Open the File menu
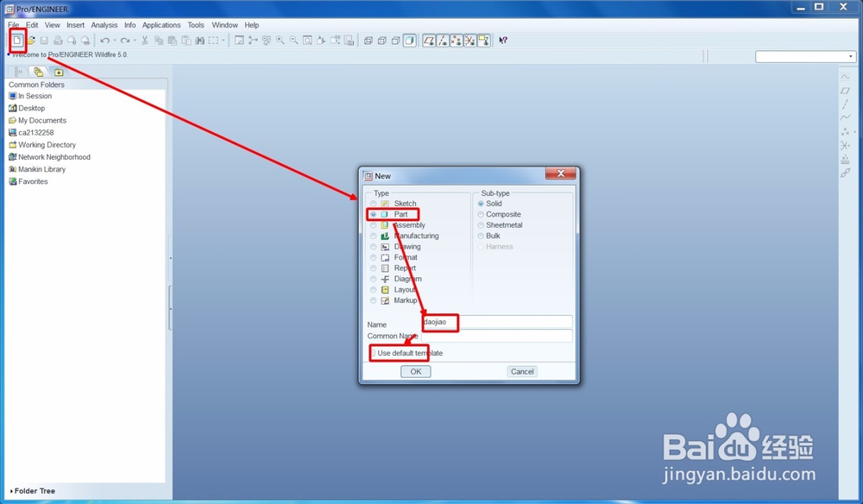This screenshot has height=504, width=863. click(x=13, y=25)
